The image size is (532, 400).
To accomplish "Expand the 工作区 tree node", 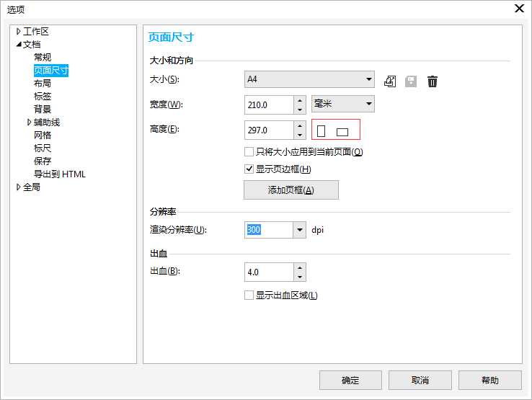I will click(x=19, y=32).
